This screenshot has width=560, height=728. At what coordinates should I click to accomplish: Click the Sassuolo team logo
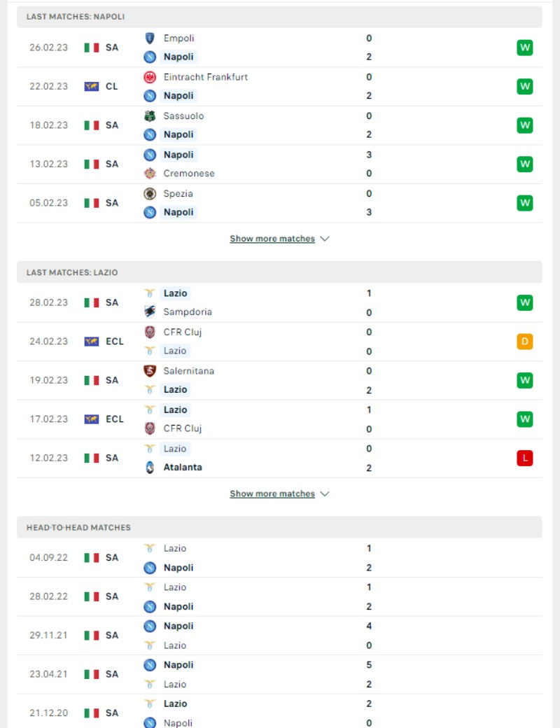point(150,116)
